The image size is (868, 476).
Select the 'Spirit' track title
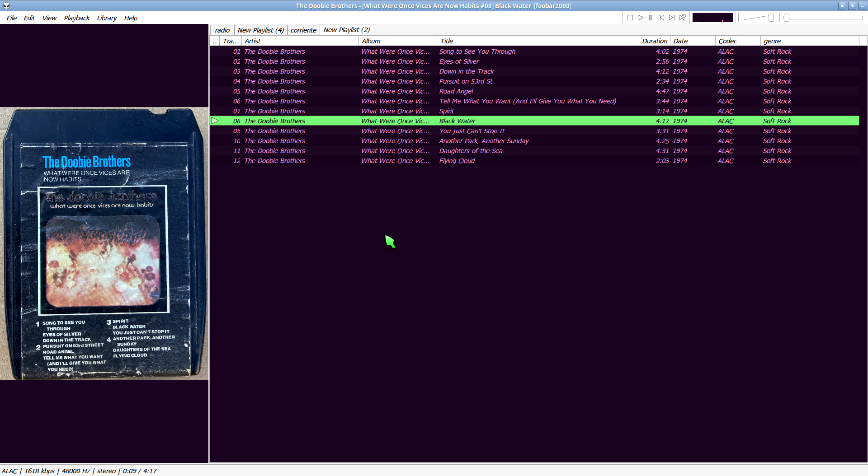pos(447,111)
